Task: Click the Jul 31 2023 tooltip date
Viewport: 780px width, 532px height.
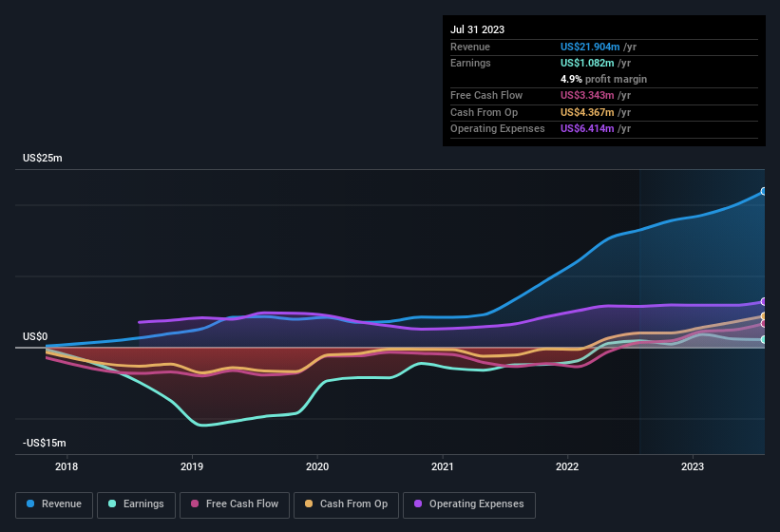Action: (478, 29)
